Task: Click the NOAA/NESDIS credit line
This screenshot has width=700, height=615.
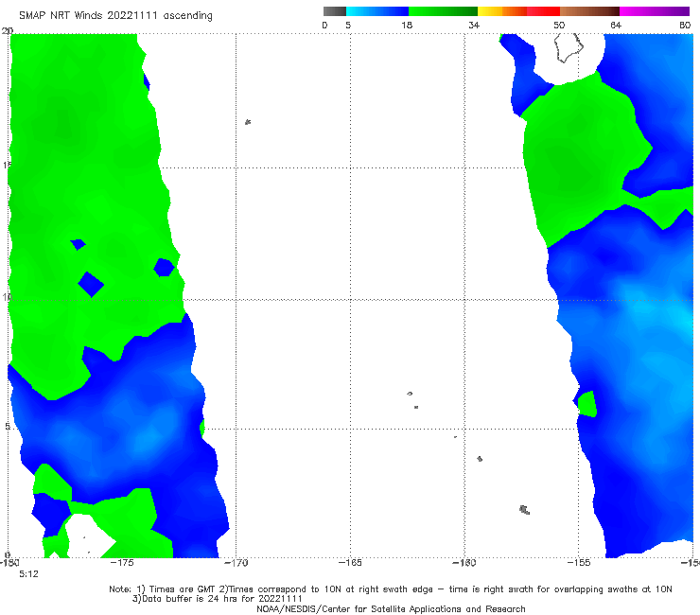Action: pyautogui.click(x=391, y=609)
